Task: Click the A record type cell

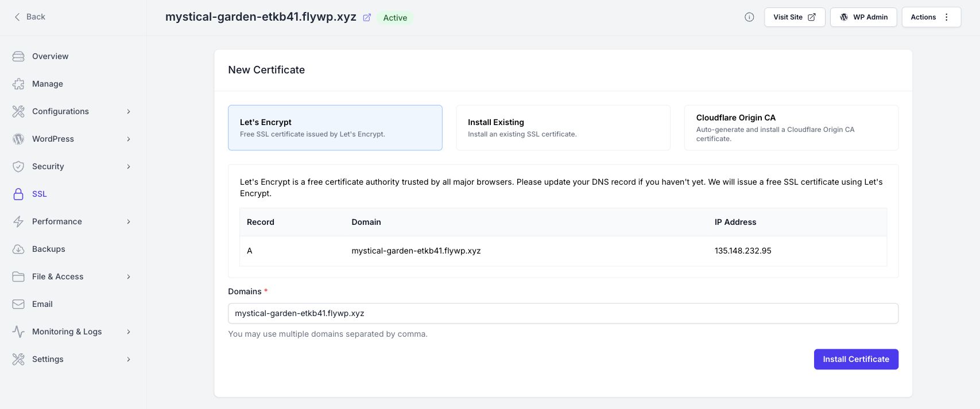Action: click(x=250, y=251)
